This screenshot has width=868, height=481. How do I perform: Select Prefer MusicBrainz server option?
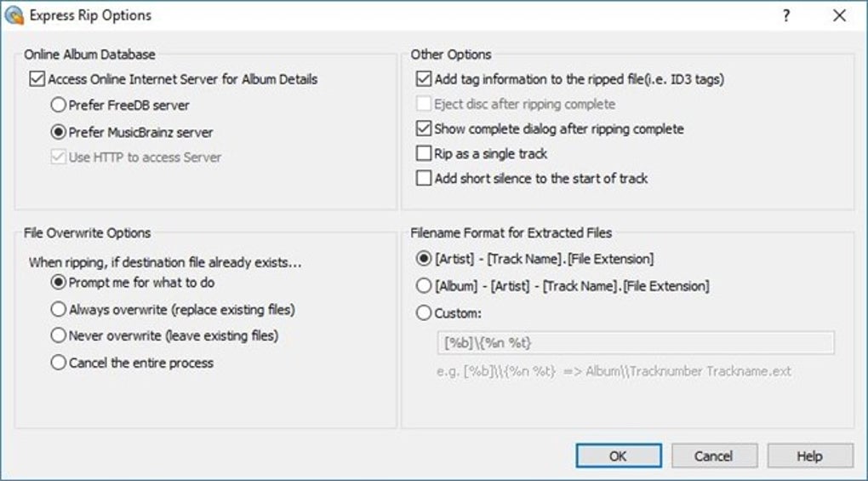coord(58,132)
